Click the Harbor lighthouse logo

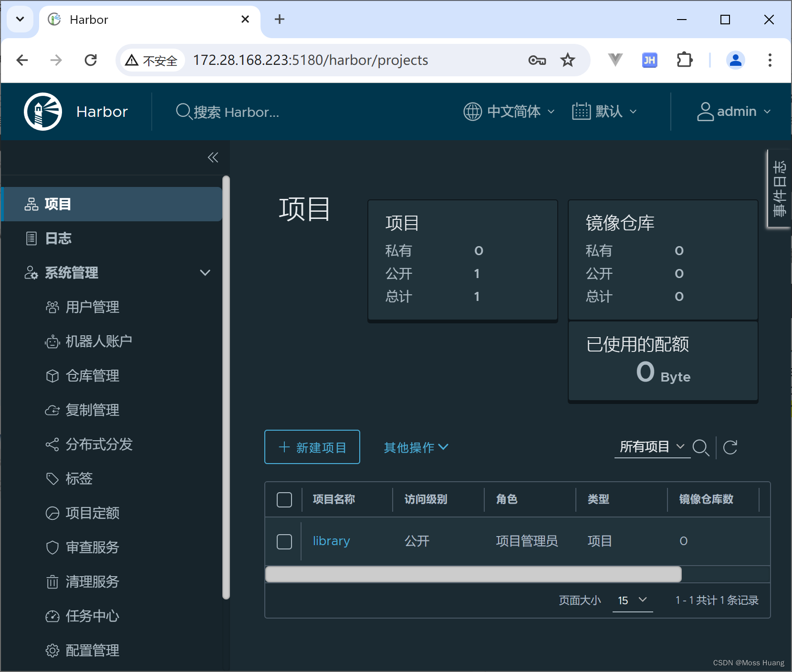pos(43,112)
